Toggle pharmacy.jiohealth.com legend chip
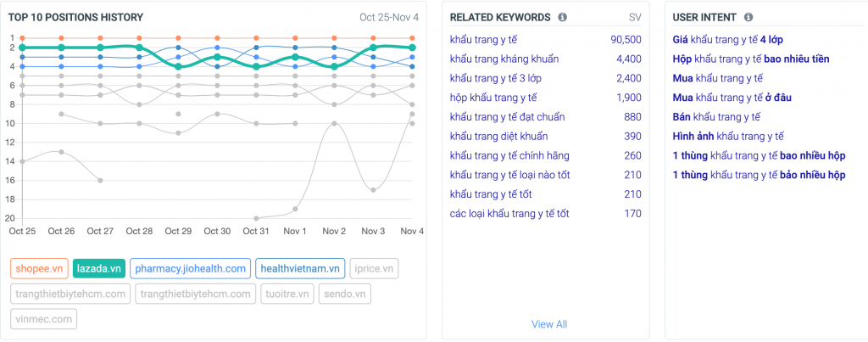Screen dimensions: 868x342 [x=190, y=268]
